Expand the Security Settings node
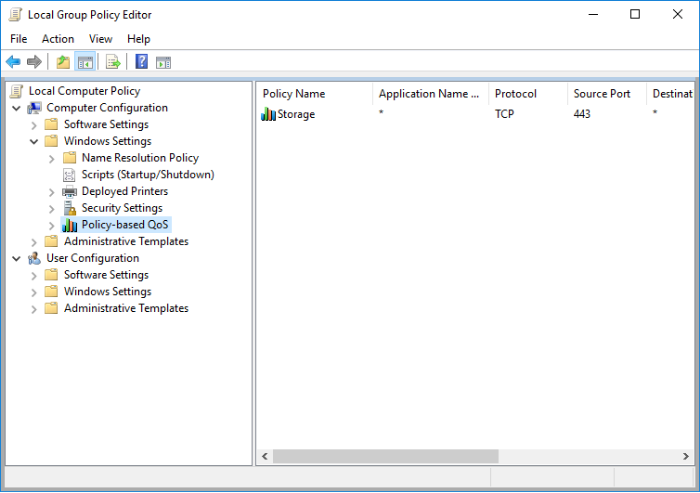This screenshot has width=700, height=493. pos(52,208)
